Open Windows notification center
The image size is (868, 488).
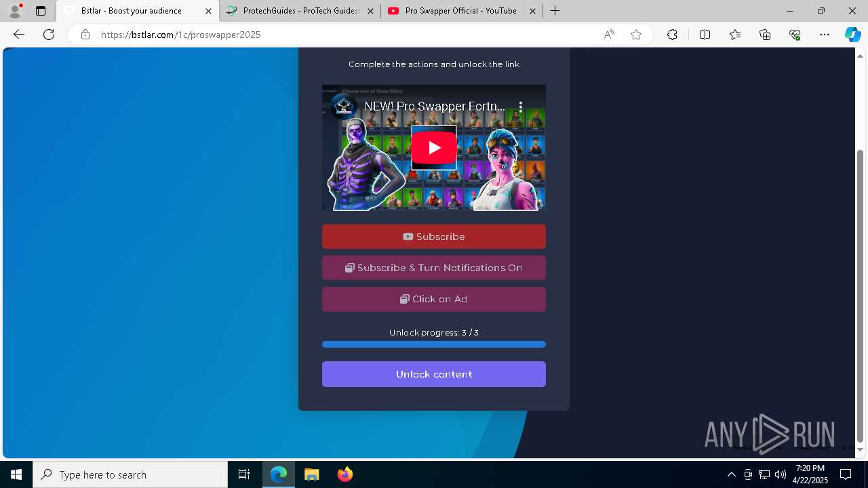click(x=846, y=474)
